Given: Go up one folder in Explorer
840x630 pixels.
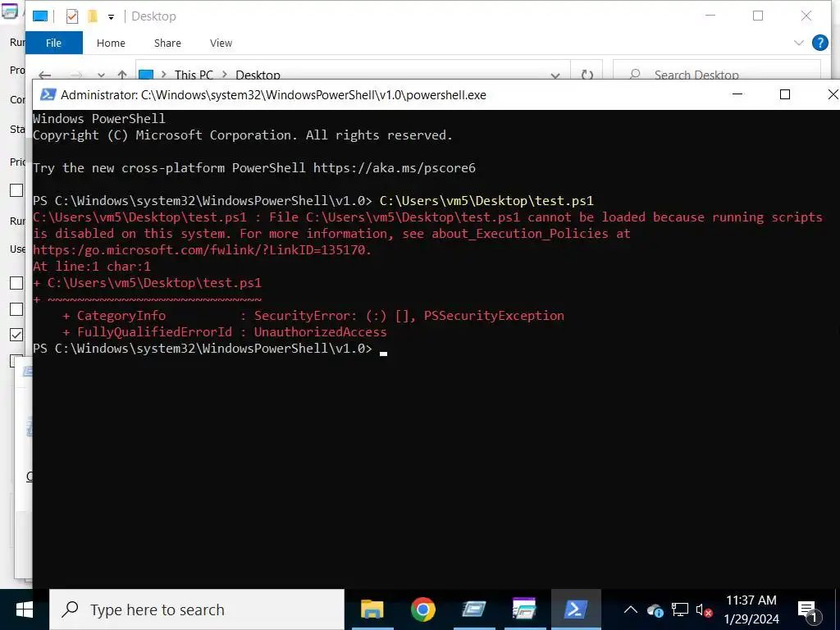Looking at the screenshot, I should (x=122, y=75).
